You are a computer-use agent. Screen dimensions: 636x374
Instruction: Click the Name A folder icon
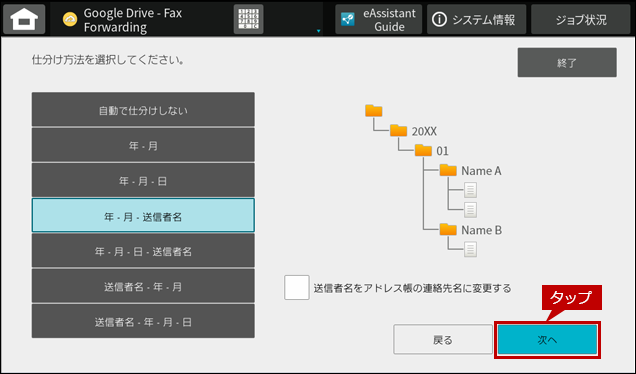448,170
